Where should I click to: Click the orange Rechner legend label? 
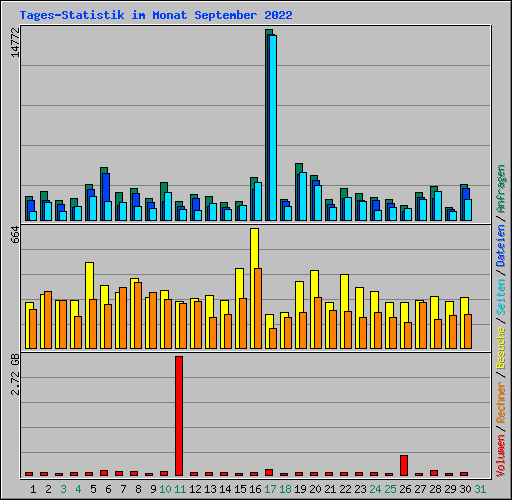tap(501, 402)
